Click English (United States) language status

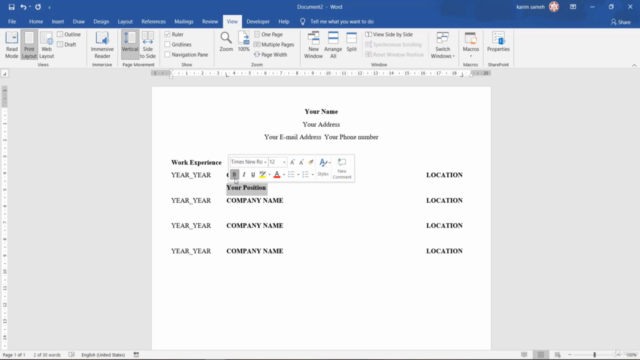[103, 355]
